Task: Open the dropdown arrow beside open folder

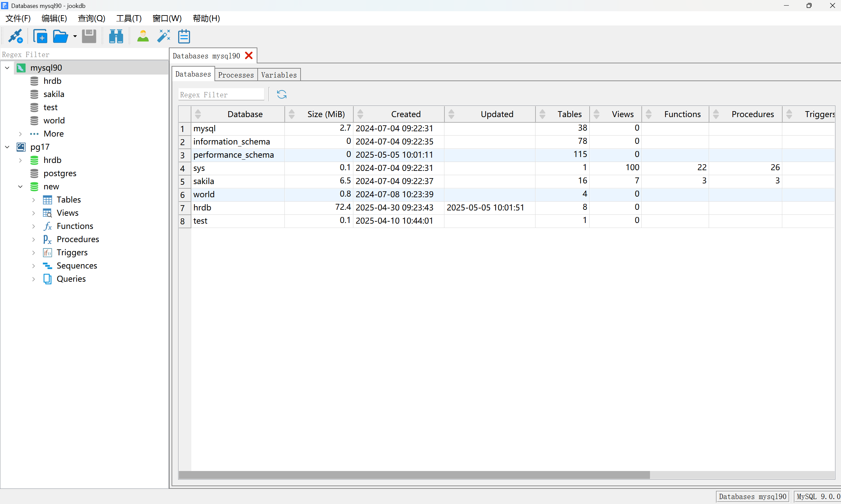Action: tap(75, 36)
